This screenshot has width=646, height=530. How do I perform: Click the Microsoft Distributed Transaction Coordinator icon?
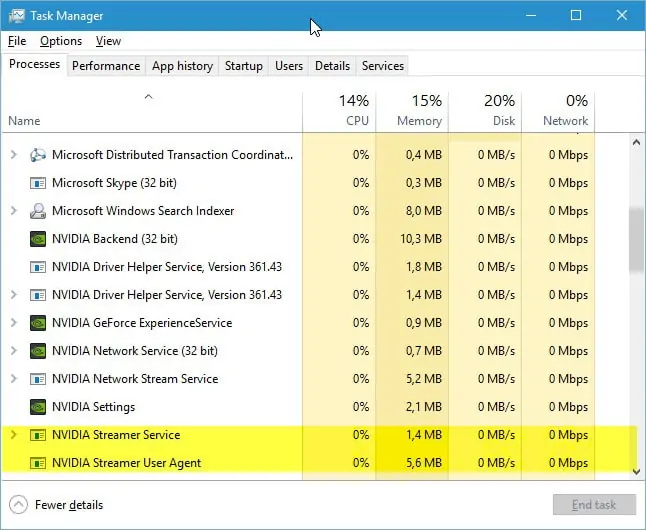click(37, 155)
